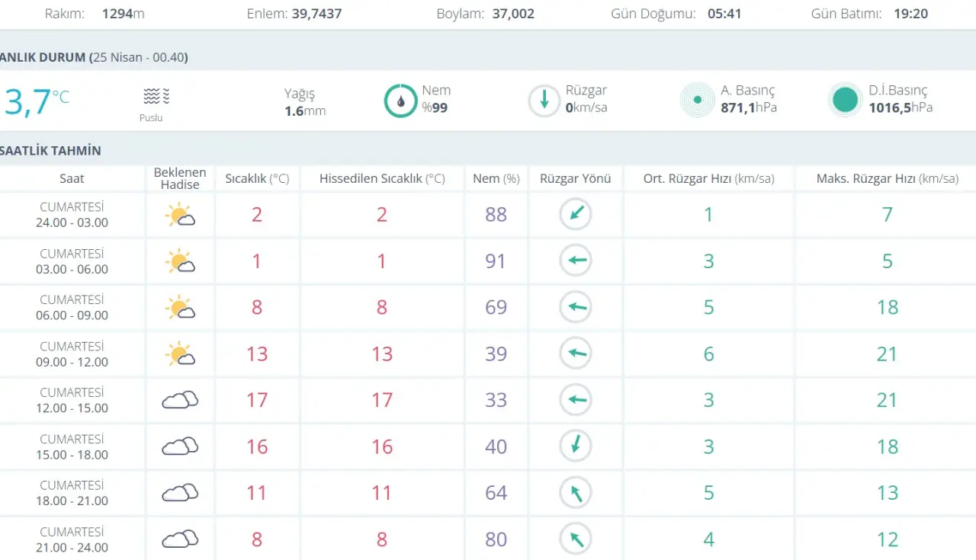
Task: Click wind direction arrow in the 21.00 - 24.00 row
Action: tap(576, 539)
